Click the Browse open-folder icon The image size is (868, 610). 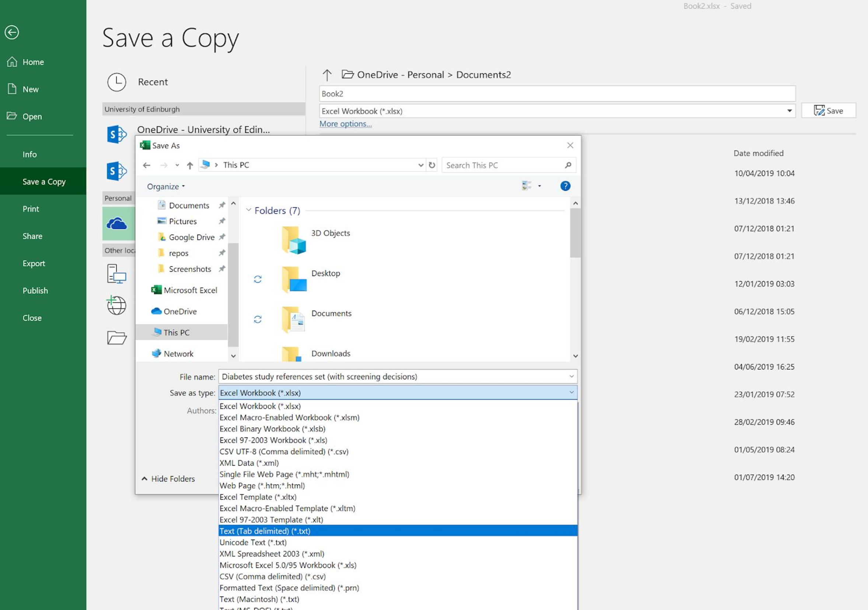coord(116,337)
